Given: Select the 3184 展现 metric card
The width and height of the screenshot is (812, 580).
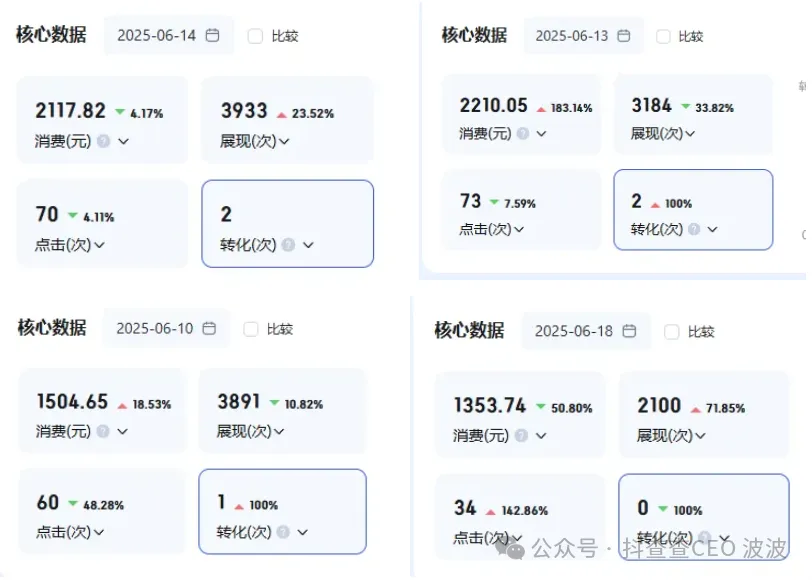Looking at the screenshot, I should (x=692, y=115).
